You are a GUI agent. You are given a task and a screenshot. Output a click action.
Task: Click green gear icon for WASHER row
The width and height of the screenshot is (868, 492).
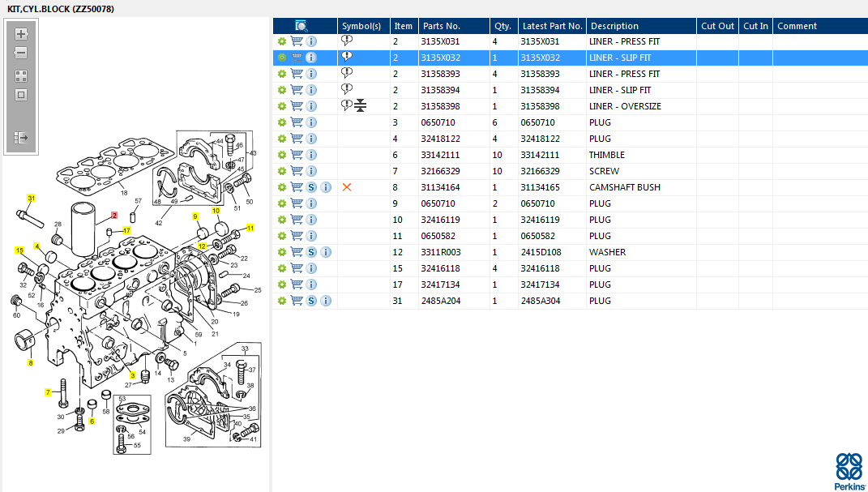(x=282, y=252)
